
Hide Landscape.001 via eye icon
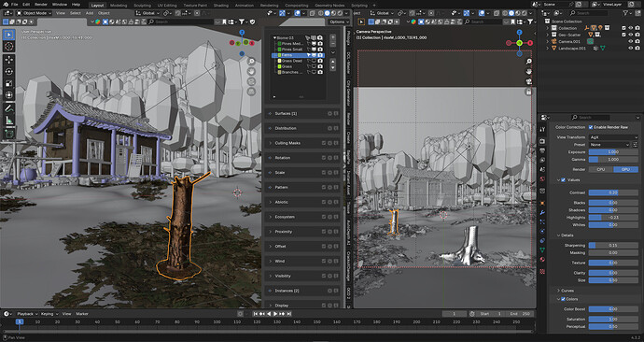coord(630,48)
